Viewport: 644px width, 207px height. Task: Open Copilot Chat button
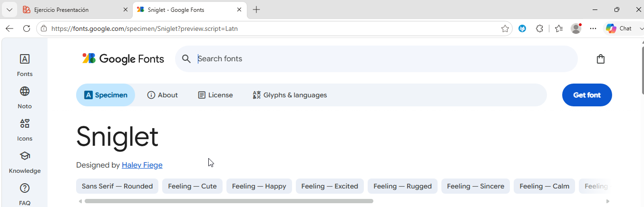[x=619, y=28]
